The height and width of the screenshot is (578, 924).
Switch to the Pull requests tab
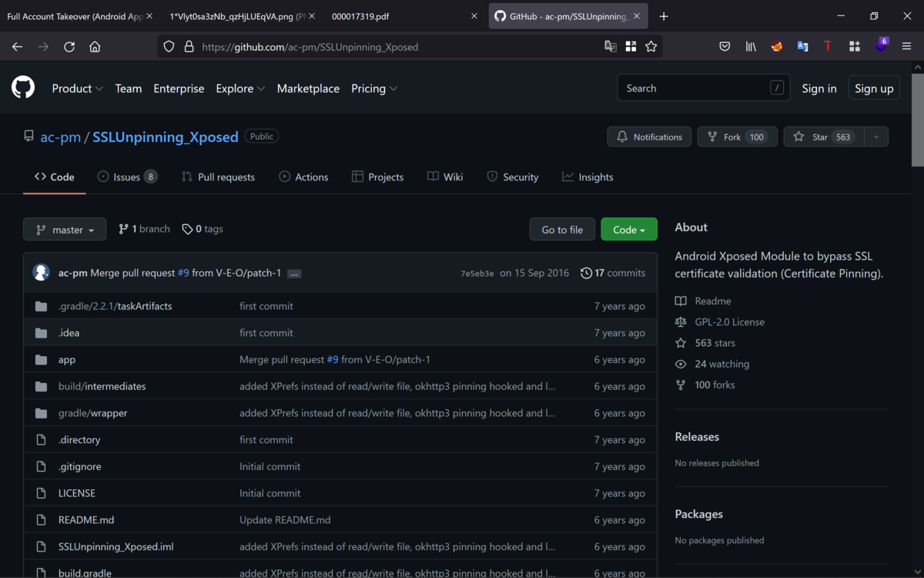(218, 177)
